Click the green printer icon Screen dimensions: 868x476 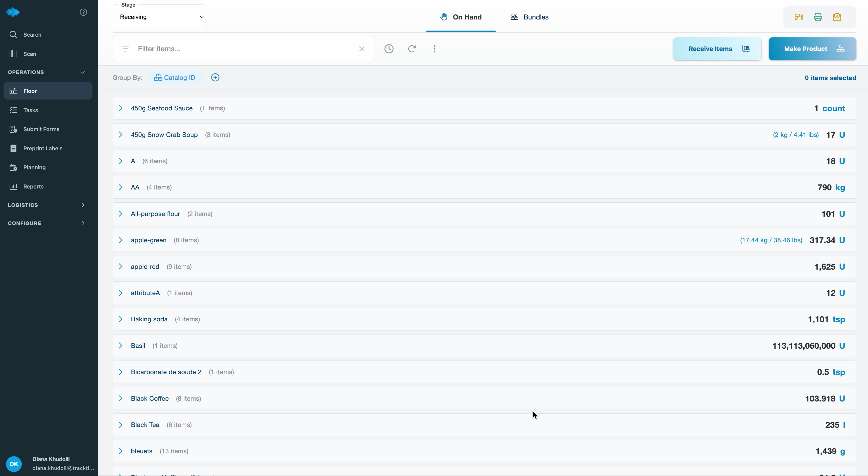(x=818, y=17)
